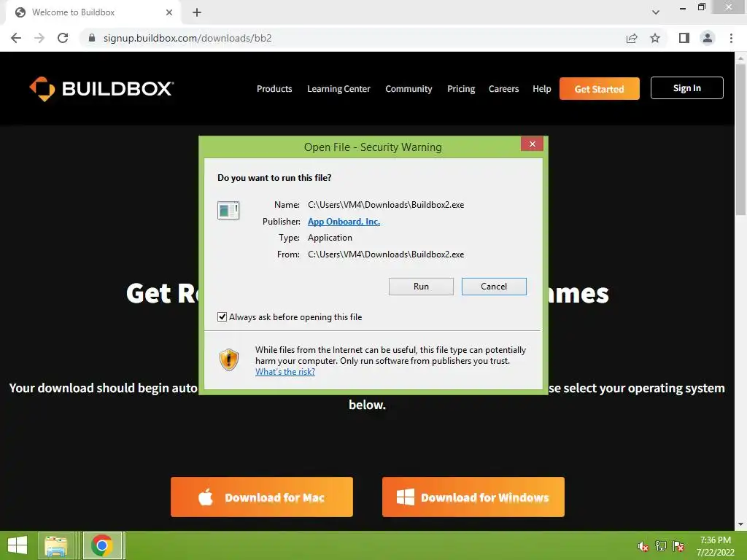The image size is (747, 560).
Task: Click the network tray icon
Action: (661, 546)
